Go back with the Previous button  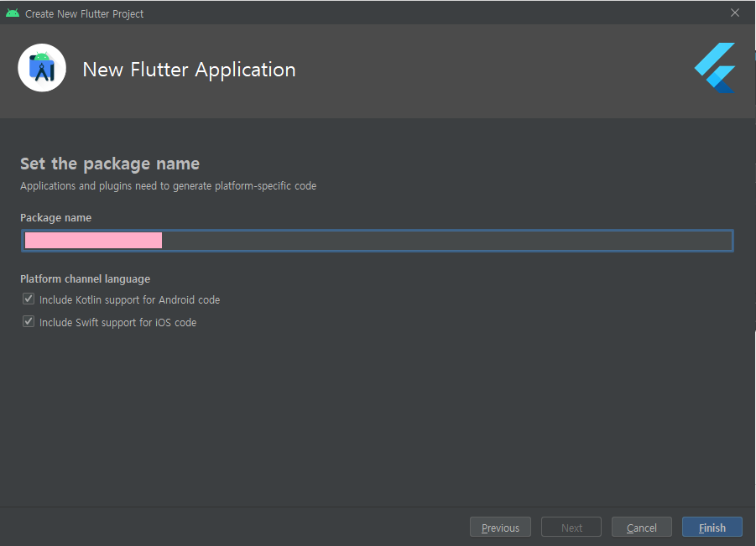(500, 528)
